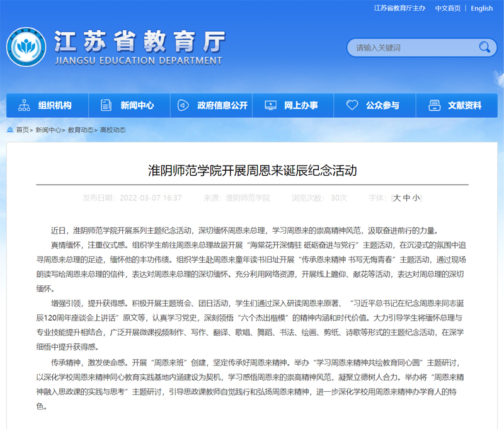Click the 组织机构 org-chart icon
The width and height of the screenshot is (504, 429).
tap(24, 105)
